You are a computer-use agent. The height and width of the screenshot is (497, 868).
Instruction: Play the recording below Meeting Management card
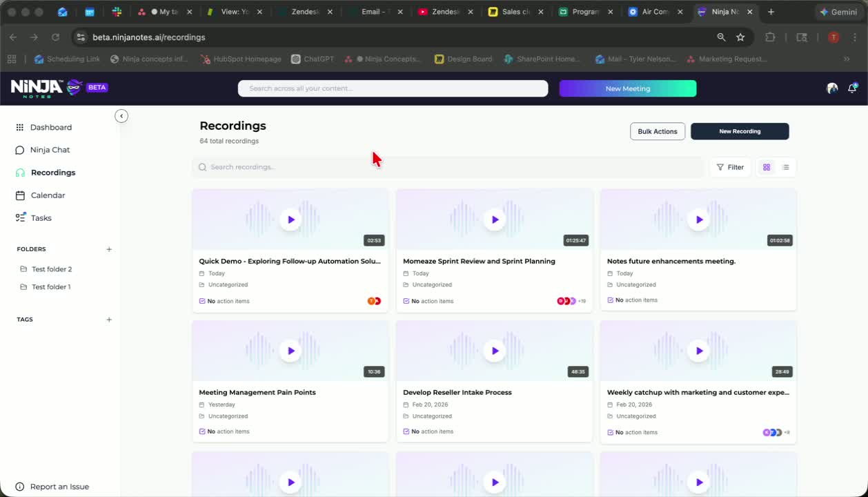pyautogui.click(x=290, y=482)
